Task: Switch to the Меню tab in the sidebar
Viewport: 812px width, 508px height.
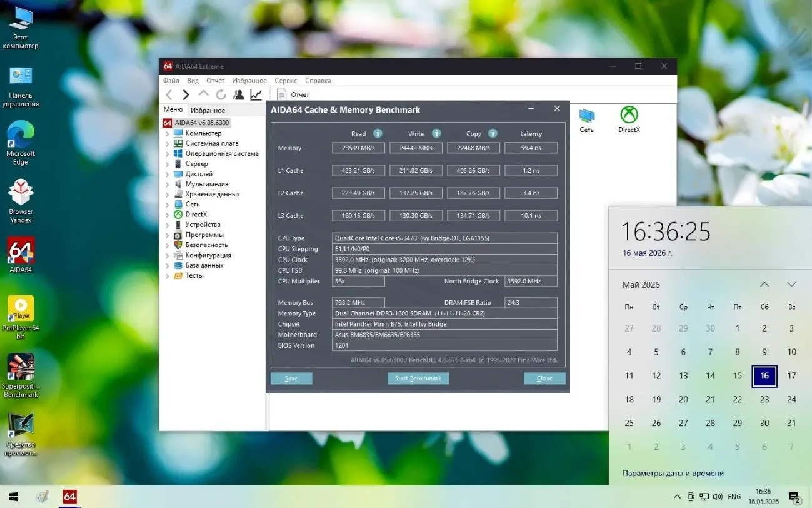Action: (173, 110)
